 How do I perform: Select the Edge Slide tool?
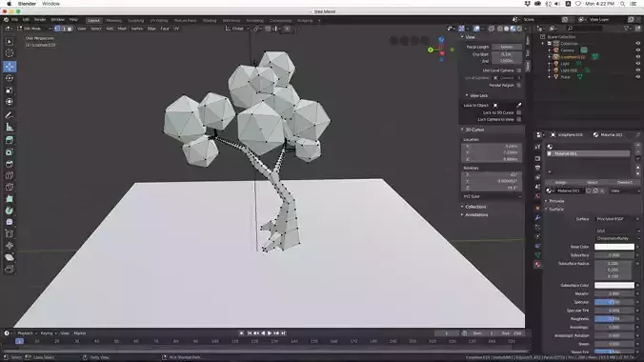(x=10, y=233)
